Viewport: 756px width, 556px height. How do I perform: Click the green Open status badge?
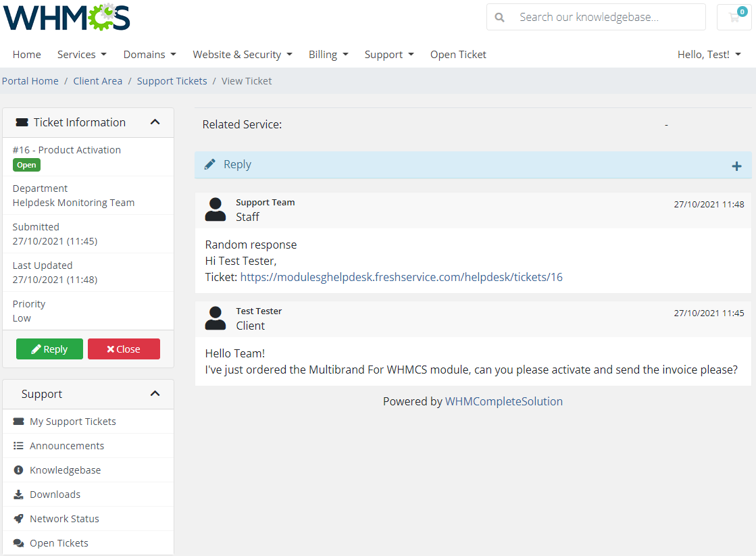pyautogui.click(x=26, y=165)
